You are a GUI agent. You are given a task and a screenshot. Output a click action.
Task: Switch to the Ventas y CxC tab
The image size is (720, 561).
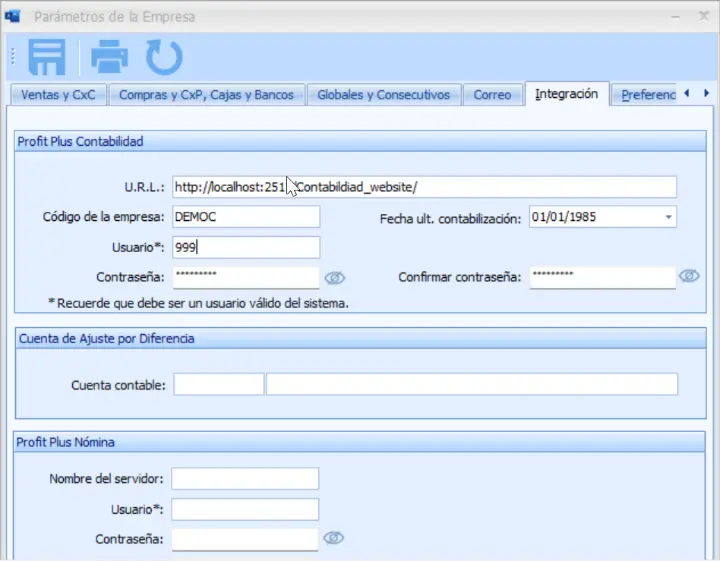[x=57, y=95]
